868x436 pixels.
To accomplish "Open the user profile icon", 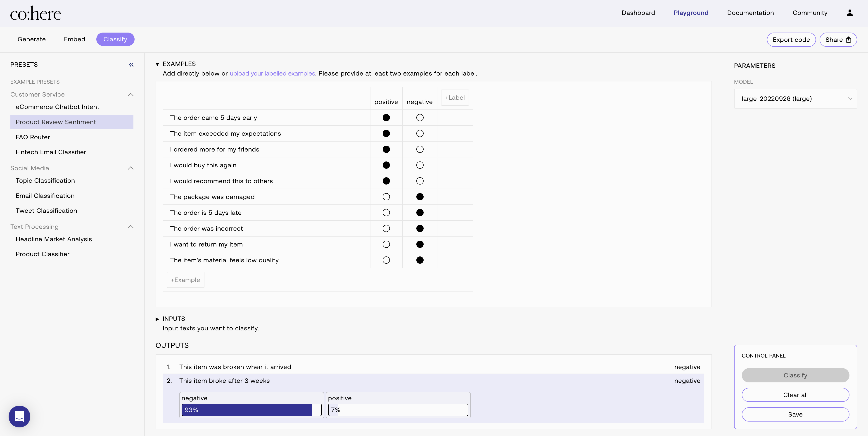I will pos(849,13).
